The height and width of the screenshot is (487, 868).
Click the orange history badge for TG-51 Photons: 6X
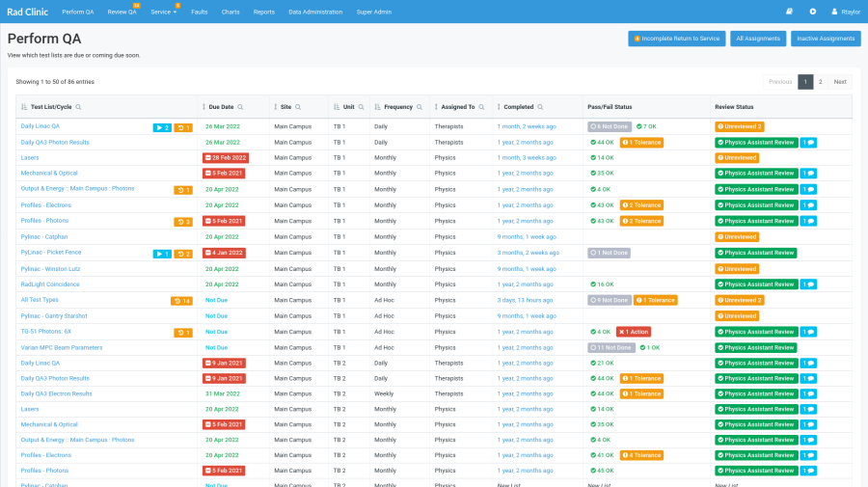coord(183,333)
